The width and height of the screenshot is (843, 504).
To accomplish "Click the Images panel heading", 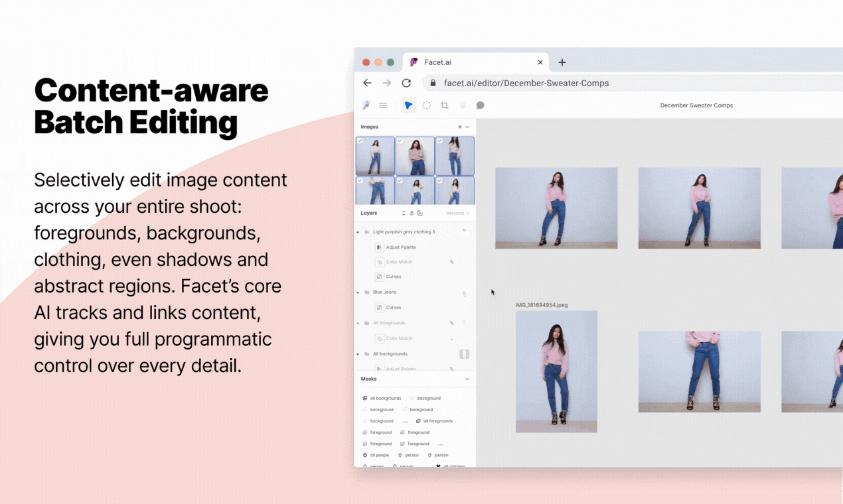I will [x=370, y=127].
